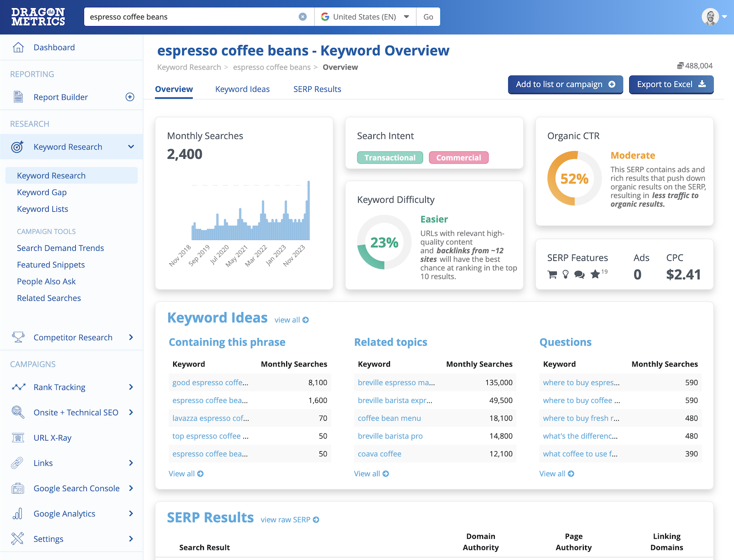Click the star reviews SERP feature icon

click(x=595, y=274)
